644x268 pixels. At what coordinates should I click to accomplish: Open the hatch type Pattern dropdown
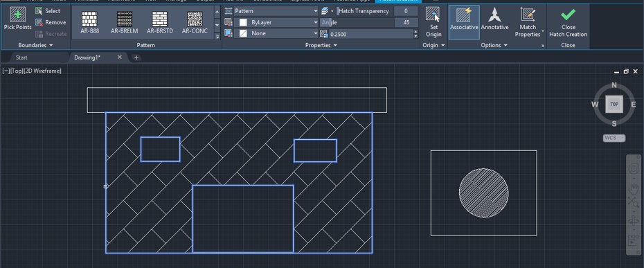(276, 11)
